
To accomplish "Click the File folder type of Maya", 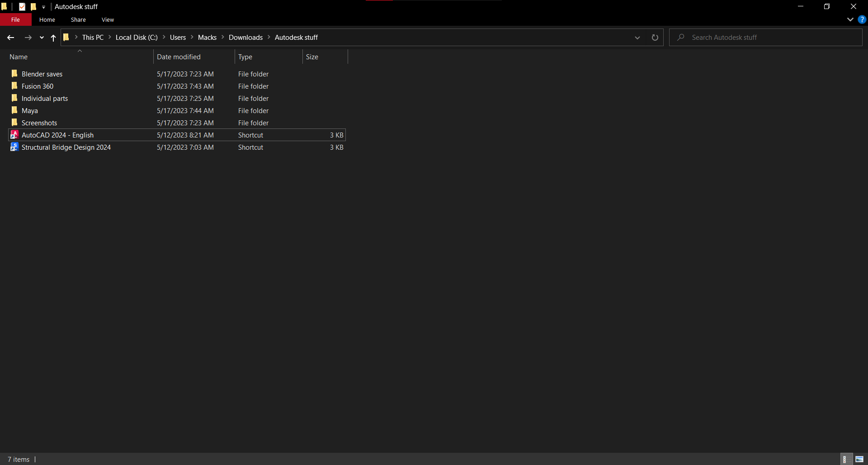I will pyautogui.click(x=253, y=111).
